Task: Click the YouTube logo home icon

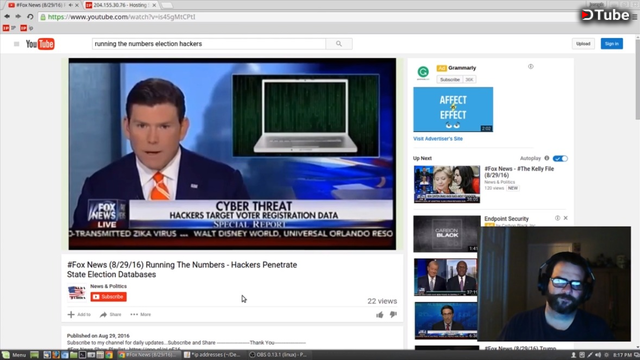Action: click(40, 44)
